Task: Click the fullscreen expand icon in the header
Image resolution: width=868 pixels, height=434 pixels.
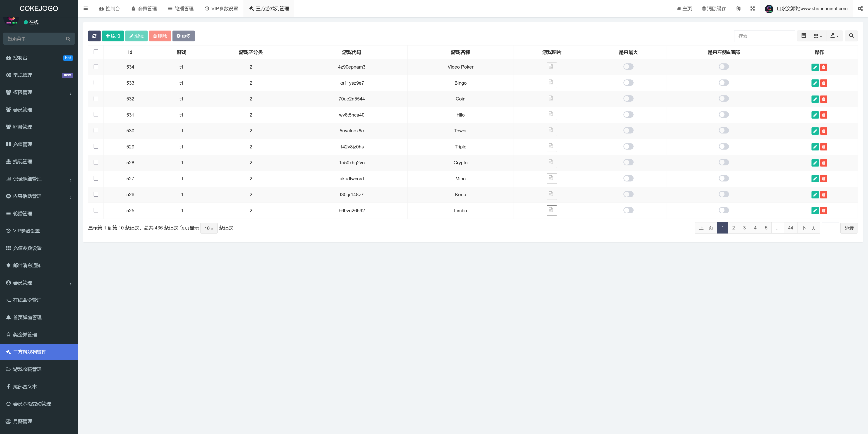Action: point(752,8)
